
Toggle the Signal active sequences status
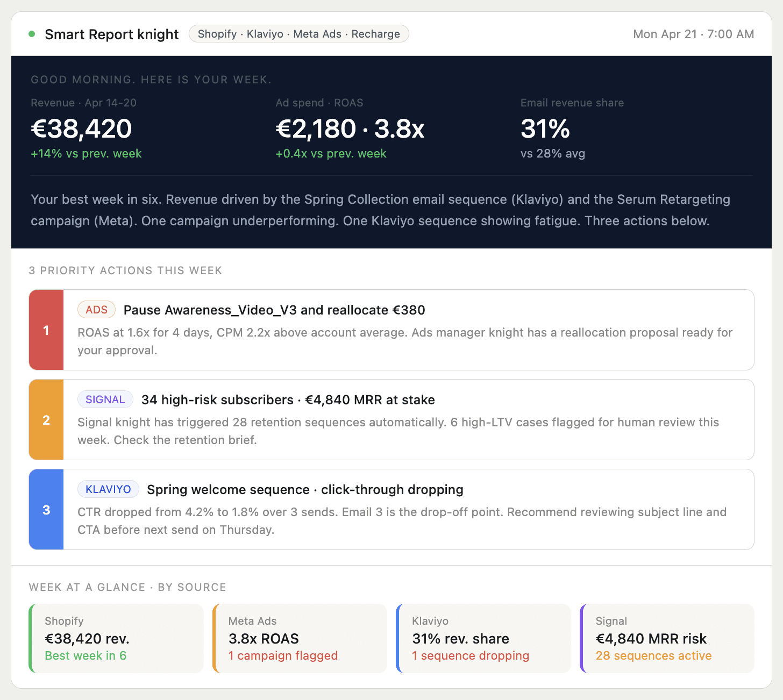[653, 656]
